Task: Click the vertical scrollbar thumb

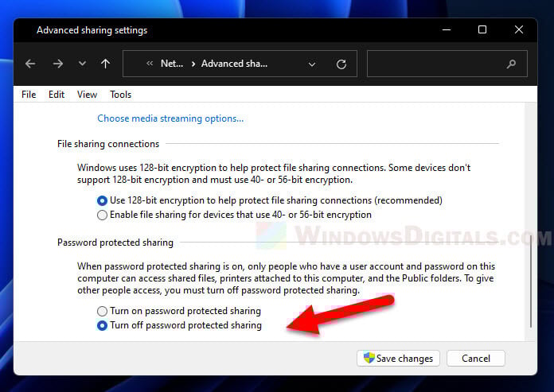Action: [x=531, y=281]
